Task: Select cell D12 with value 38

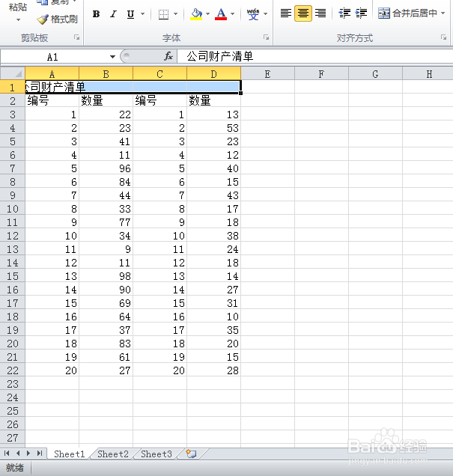Action: [213, 236]
